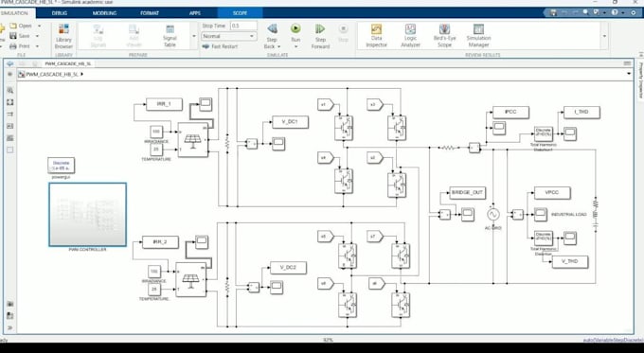Switch to the DEBUG tab

(60, 13)
